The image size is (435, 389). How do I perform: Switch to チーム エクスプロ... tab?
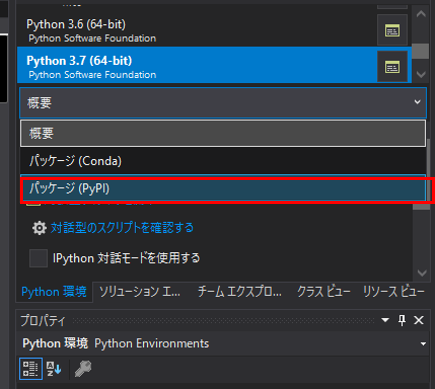[240, 292]
